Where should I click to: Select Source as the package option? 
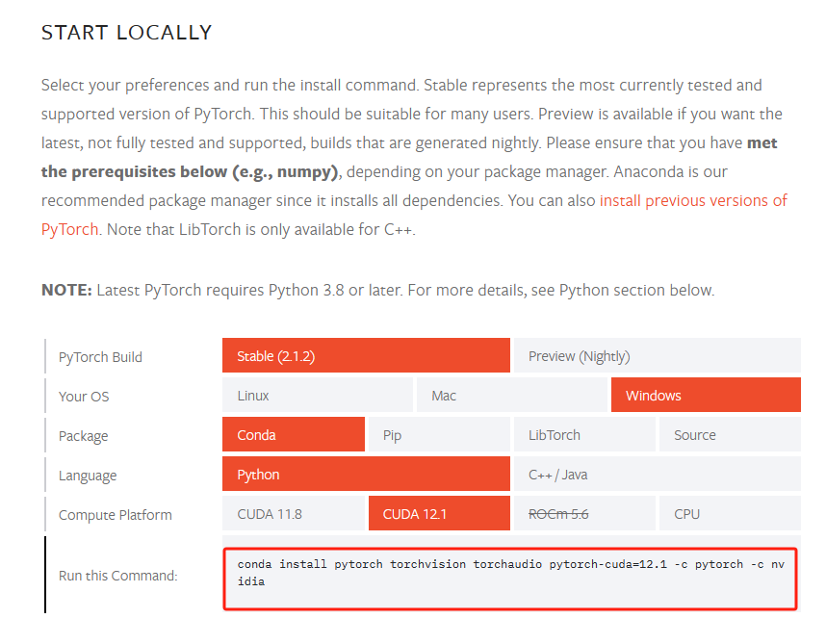[x=730, y=434]
